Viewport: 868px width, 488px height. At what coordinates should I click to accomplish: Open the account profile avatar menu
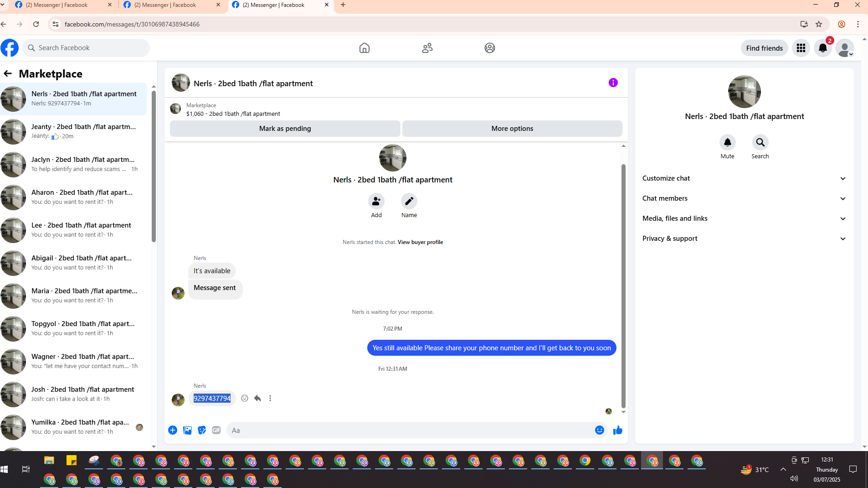pyautogui.click(x=844, y=48)
